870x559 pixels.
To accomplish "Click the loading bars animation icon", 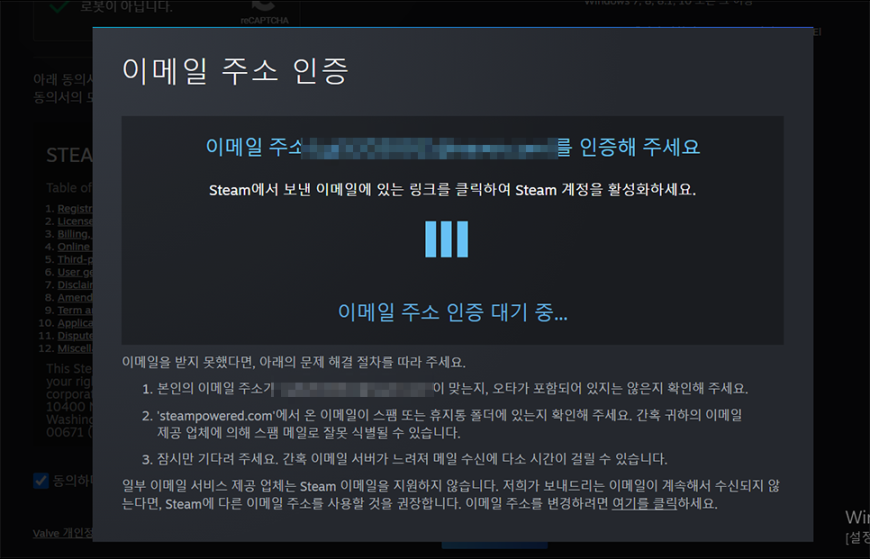I will pyautogui.click(x=447, y=239).
